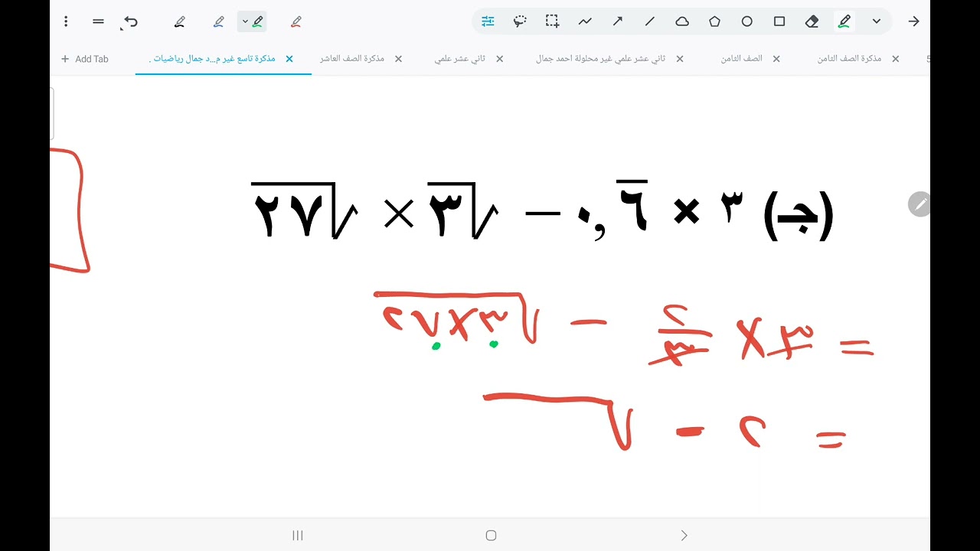
Task: Open the three-dot overflow menu
Action: (x=67, y=21)
